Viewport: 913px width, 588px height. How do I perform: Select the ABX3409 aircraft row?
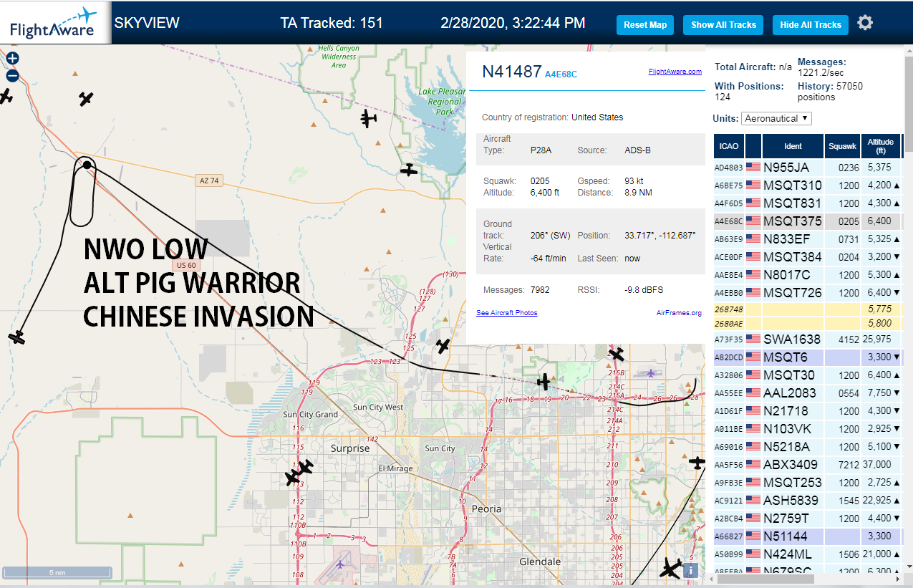coord(807,464)
